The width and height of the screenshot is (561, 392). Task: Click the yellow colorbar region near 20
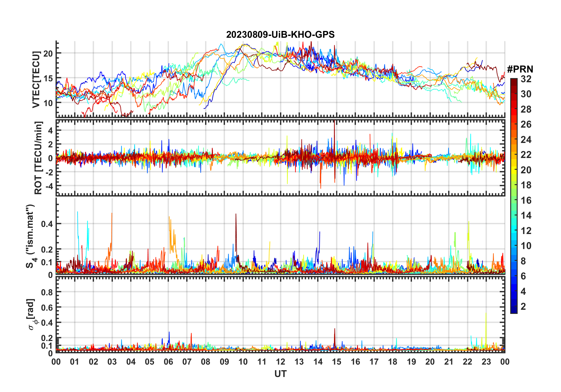[x=514, y=170]
